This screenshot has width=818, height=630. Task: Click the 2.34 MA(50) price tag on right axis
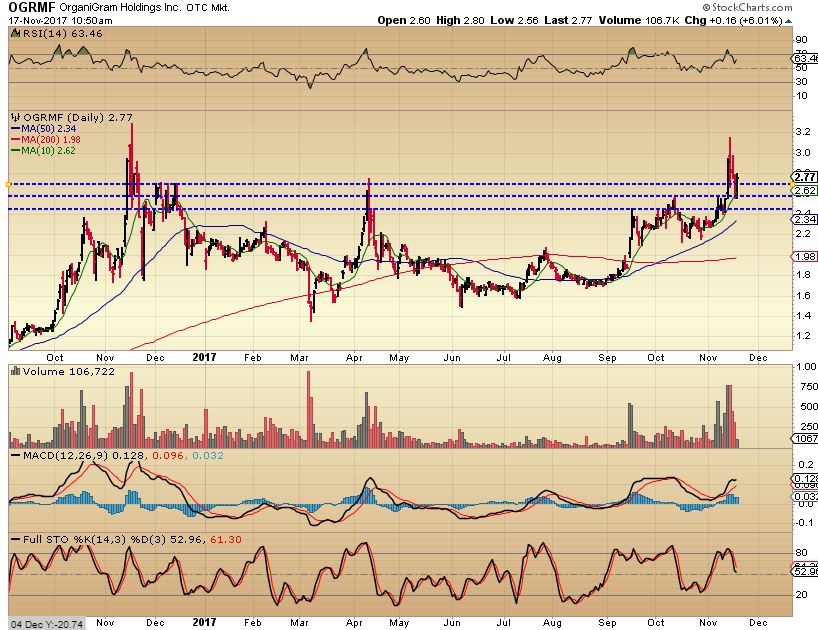click(x=804, y=219)
